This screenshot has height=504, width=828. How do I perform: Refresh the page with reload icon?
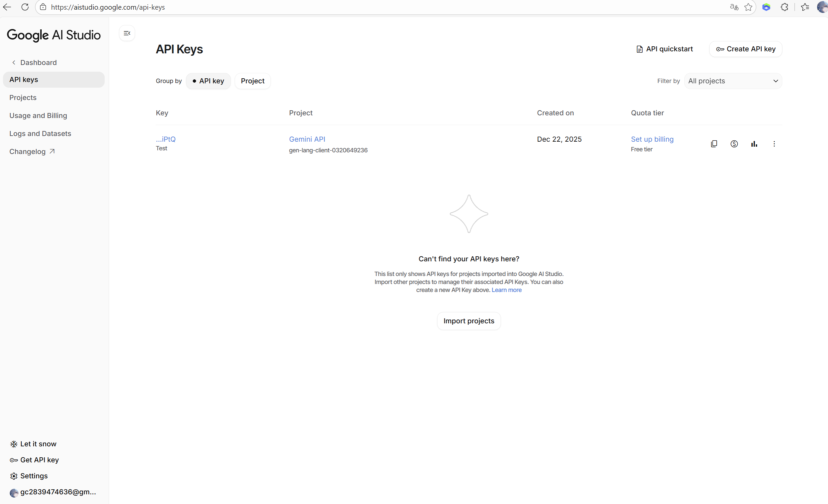click(x=25, y=7)
